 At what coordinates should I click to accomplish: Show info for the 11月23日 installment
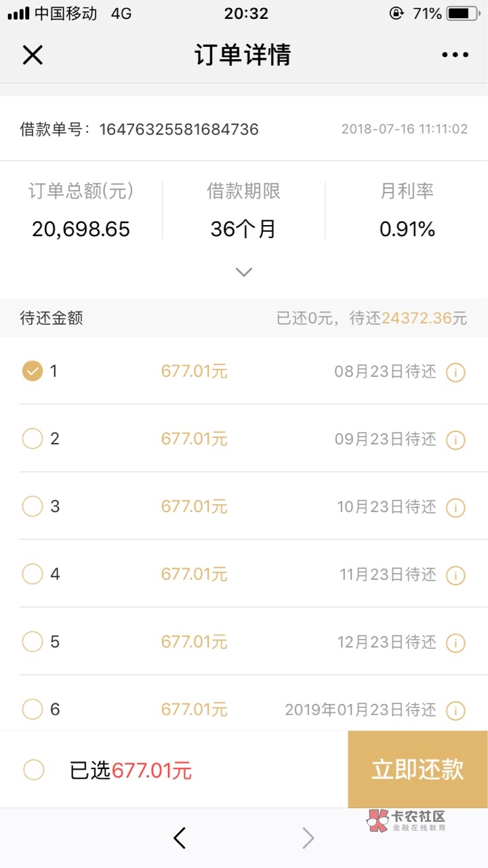pyautogui.click(x=455, y=576)
